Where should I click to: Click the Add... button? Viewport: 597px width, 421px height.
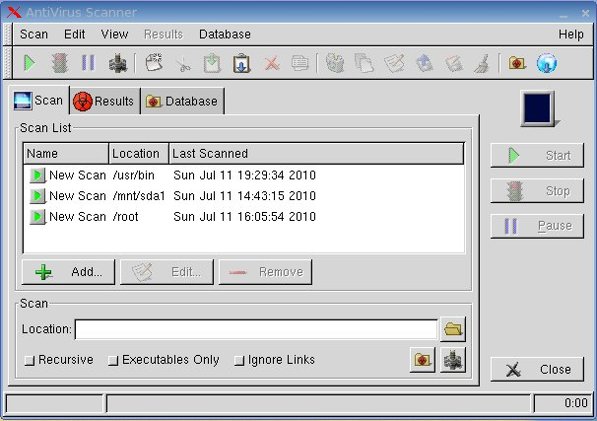(68, 272)
